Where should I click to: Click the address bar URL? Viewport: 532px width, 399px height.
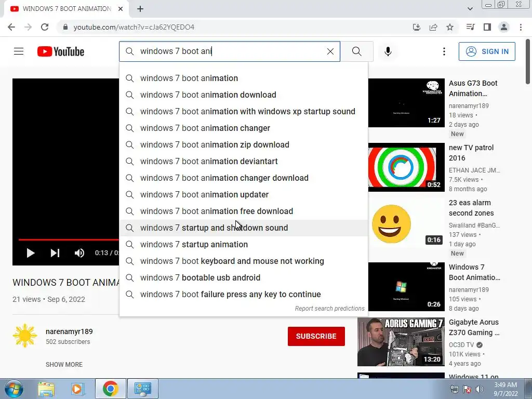pyautogui.click(x=134, y=27)
